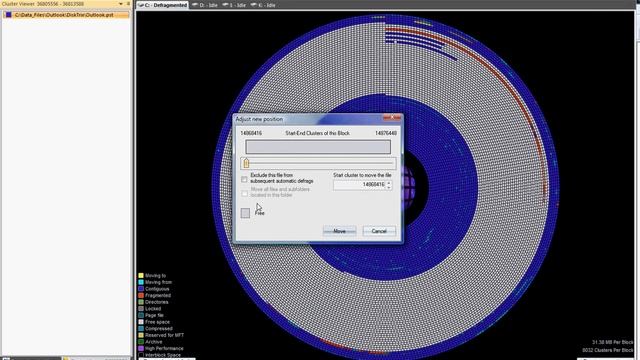Click the '8032 Clusters Per Block' text
640x360 pixels.
[x=607, y=350]
